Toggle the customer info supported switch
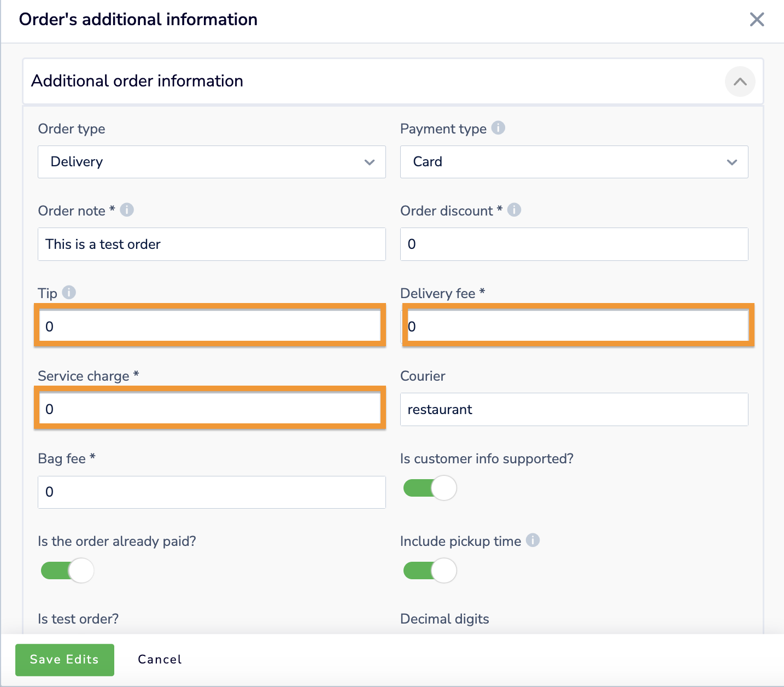 [x=430, y=488]
